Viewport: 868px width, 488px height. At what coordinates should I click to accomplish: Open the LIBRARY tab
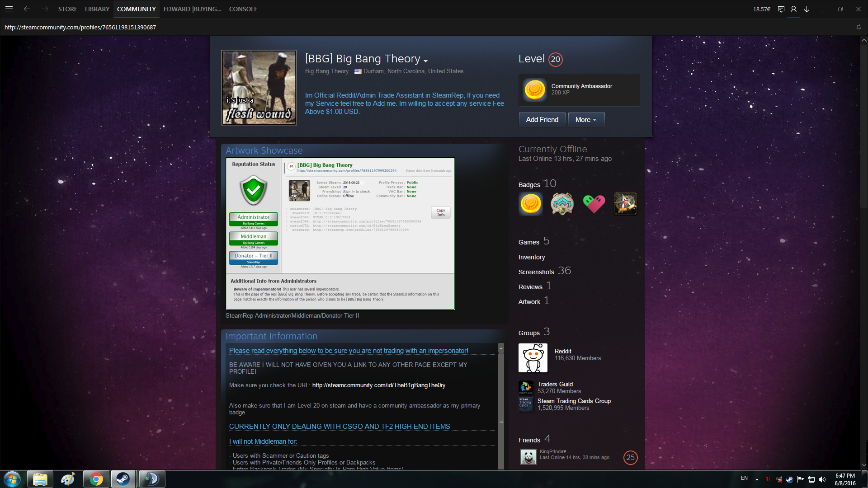(x=97, y=9)
